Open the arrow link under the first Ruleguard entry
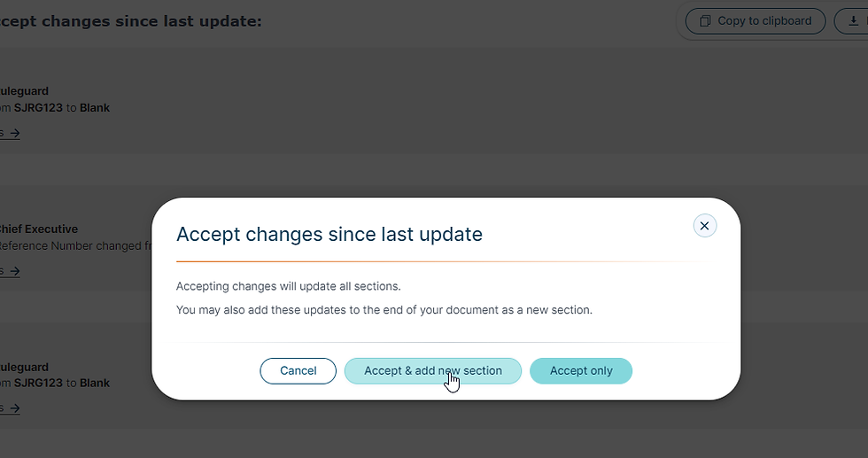 (10, 133)
